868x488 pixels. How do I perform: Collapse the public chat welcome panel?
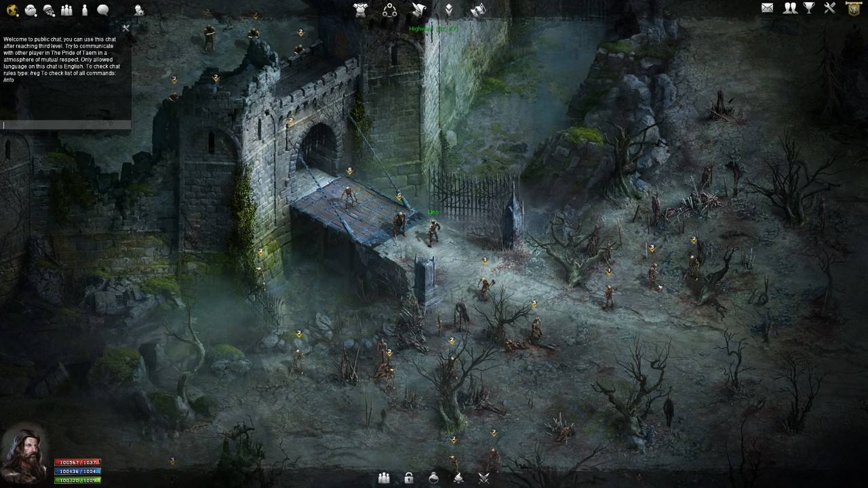tap(125, 28)
